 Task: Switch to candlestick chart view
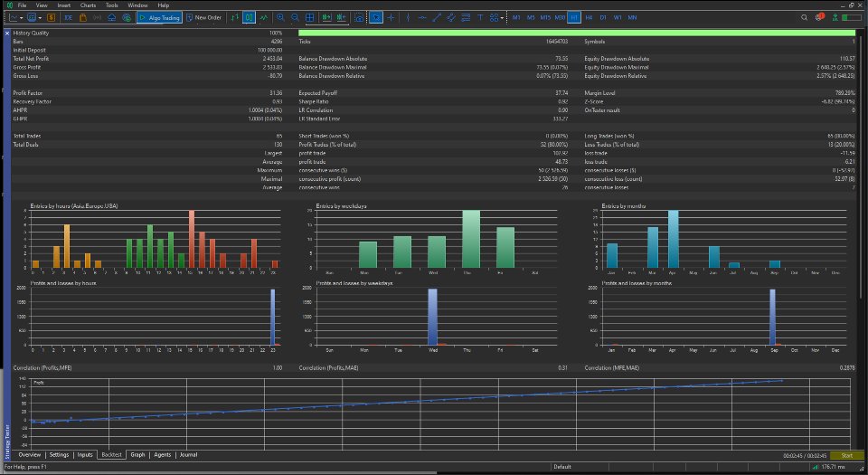[250, 18]
